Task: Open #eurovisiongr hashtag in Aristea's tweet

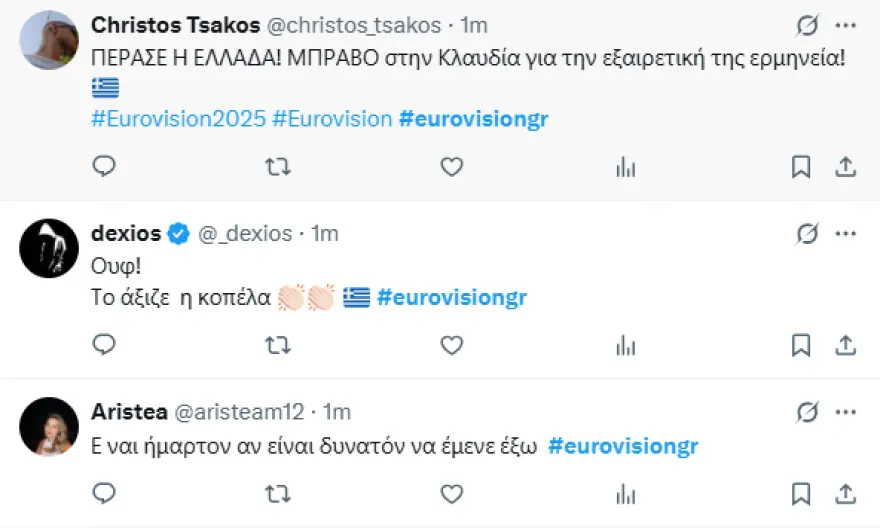Action: tap(623, 446)
